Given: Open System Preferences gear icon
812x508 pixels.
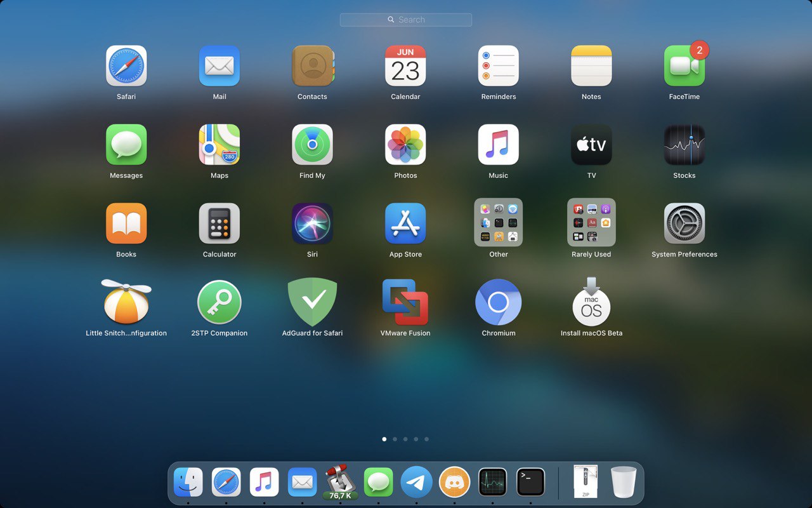Looking at the screenshot, I should pyautogui.click(x=684, y=223).
